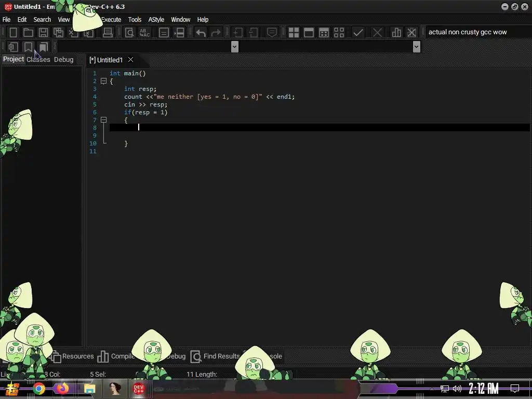532x399 pixels.
Task: Undo the last edit
Action: (201, 33)
